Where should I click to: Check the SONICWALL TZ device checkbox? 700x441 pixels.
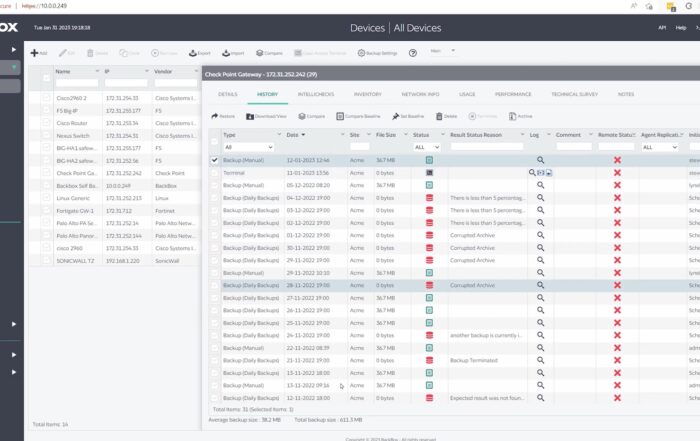(46, 260)
